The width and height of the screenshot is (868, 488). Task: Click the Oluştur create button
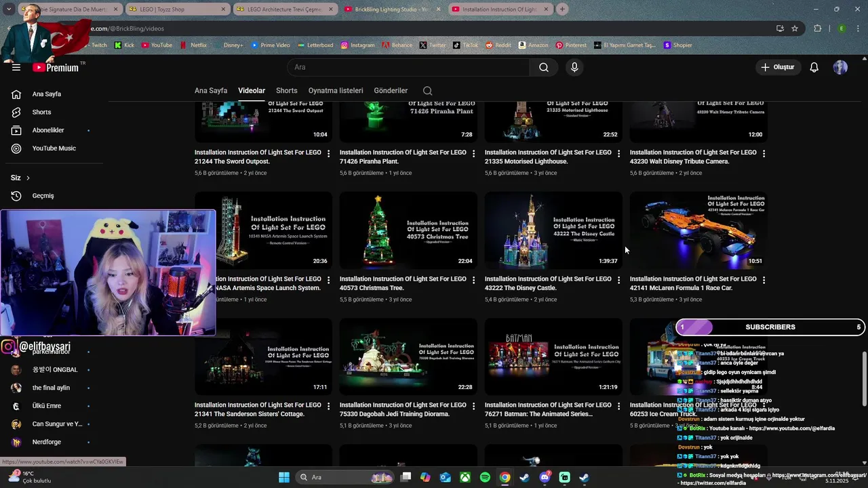point(778,67)
